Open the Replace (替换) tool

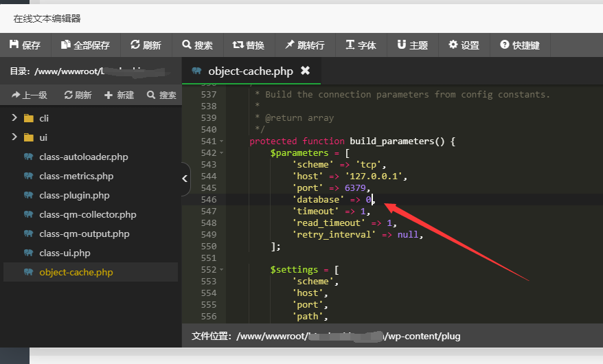click(249, 45)
